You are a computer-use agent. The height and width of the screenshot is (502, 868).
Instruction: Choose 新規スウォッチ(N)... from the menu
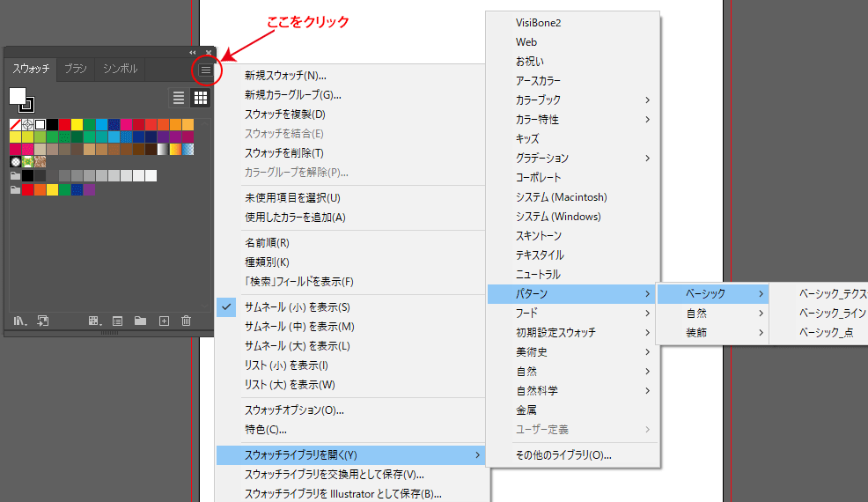(x=285, y=76)
